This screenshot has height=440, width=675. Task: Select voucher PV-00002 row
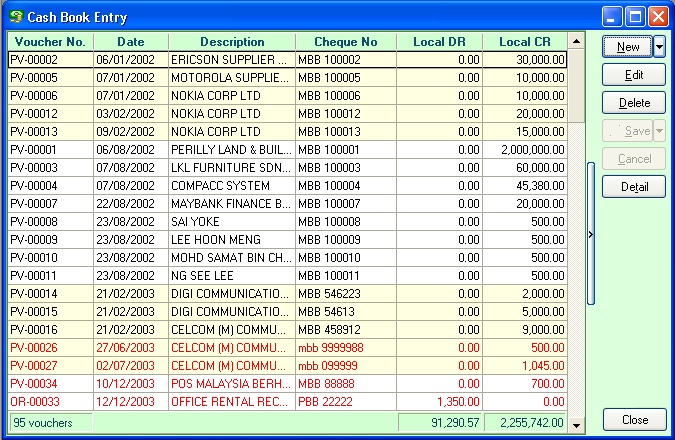coord(287,59)
